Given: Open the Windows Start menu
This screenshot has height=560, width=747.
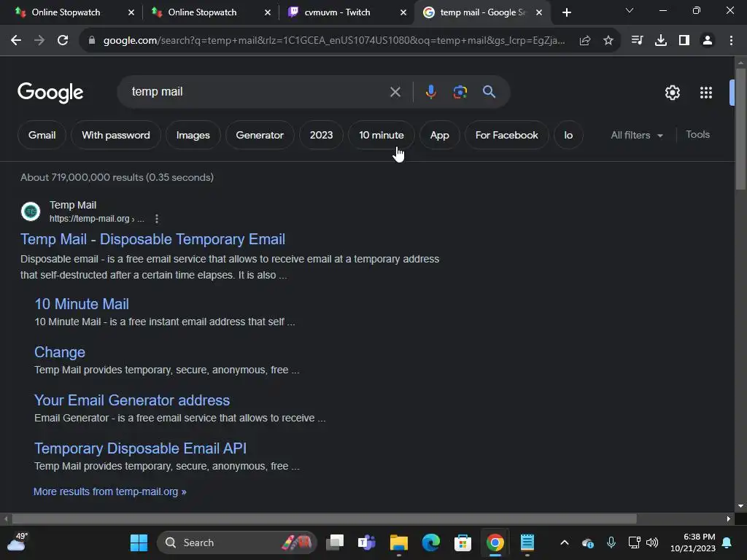Looking at the screenshot, I should 139,542.
